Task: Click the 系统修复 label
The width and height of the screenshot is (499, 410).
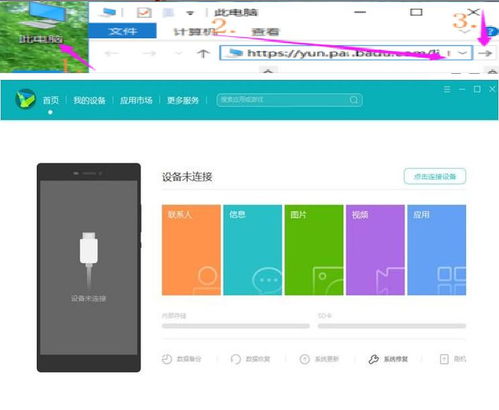Action: [396, 359]
